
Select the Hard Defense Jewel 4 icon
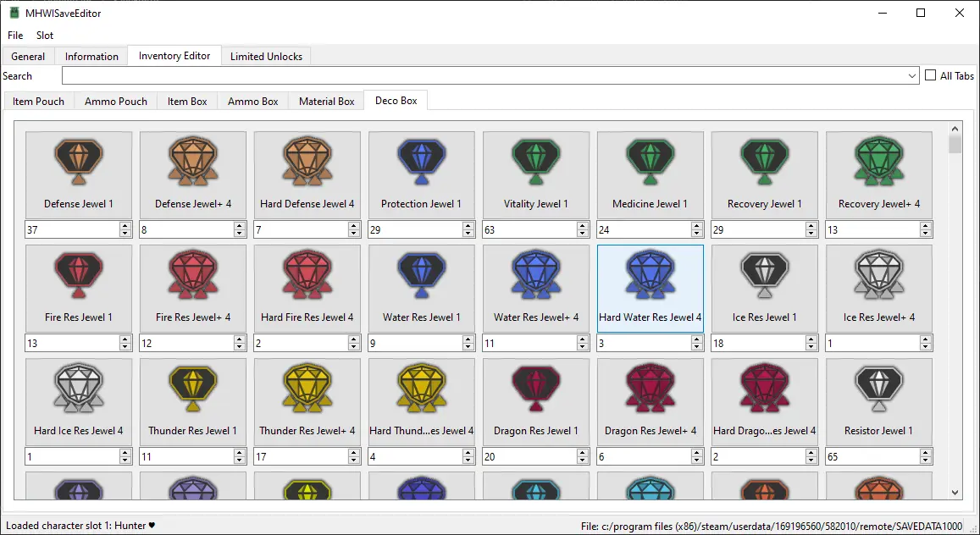(x=307, y=161)
